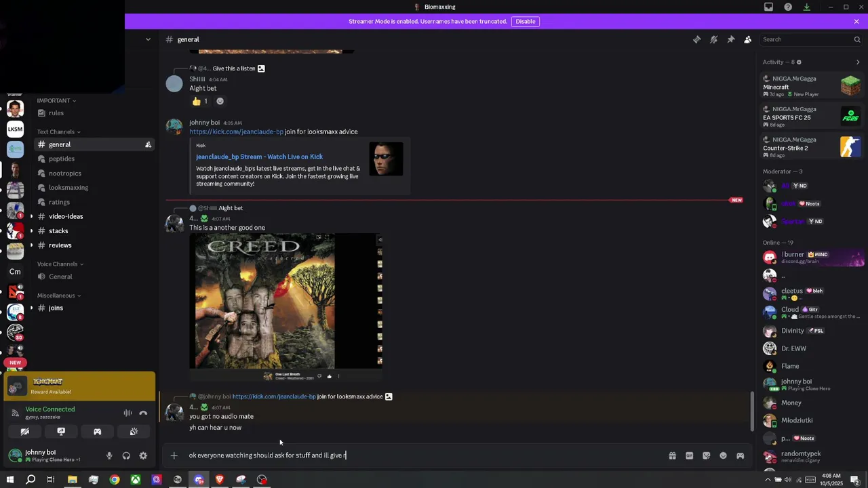Collapse the Miscellaneous category
This screenshot has height=488, width=868.
[58, 296]
